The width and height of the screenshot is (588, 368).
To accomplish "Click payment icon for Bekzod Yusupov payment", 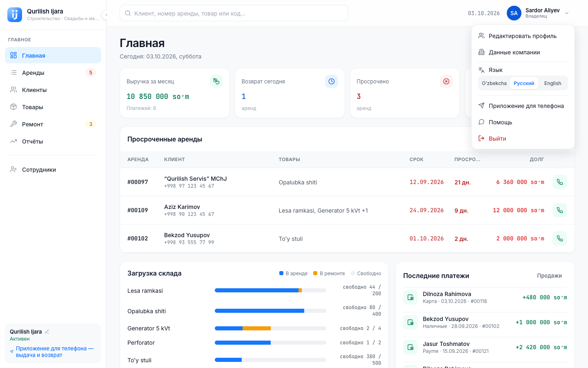I will [410, 322].
